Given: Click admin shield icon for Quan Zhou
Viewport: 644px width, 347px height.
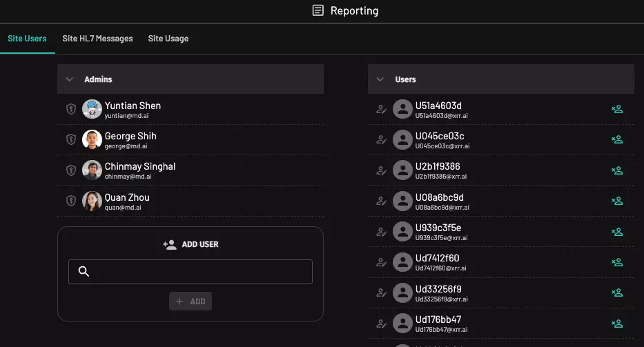Looking at the screenshot, I should point(70,201).
